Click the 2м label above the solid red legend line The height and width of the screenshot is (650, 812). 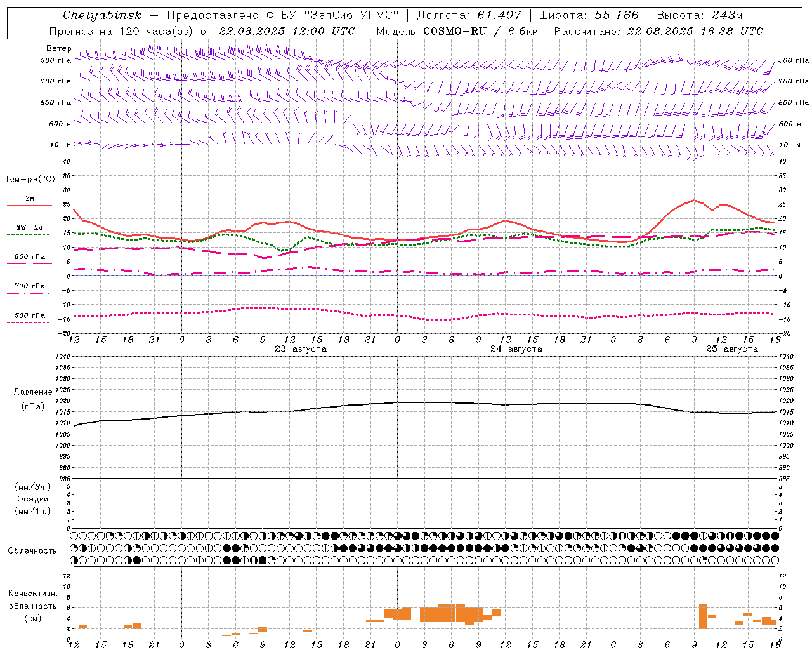[x=30, y=198]
